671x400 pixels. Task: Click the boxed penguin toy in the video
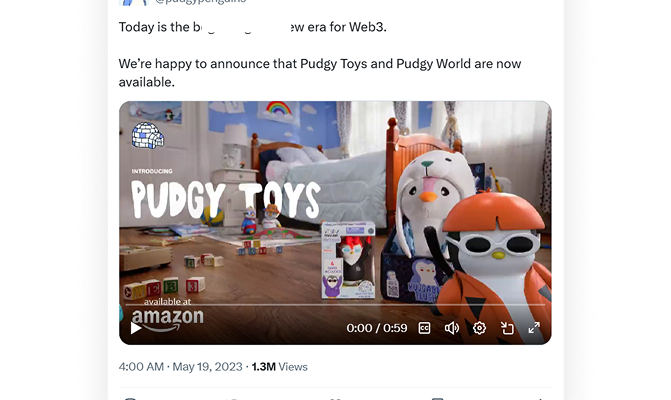coord(348,260)
